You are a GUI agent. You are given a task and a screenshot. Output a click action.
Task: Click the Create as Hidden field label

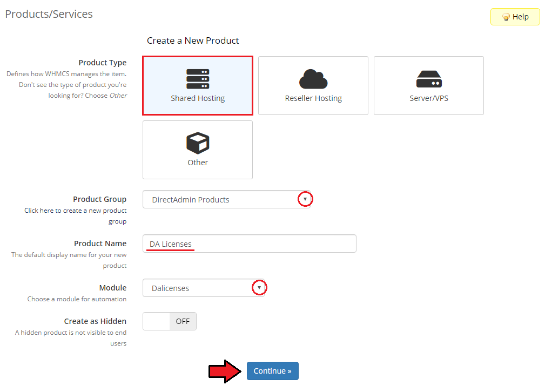point(95,321)
